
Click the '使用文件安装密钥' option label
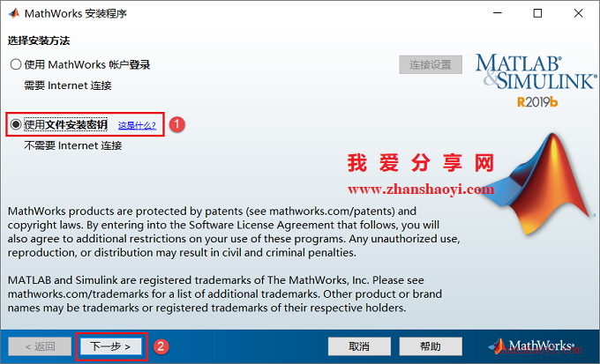[66, 124]
